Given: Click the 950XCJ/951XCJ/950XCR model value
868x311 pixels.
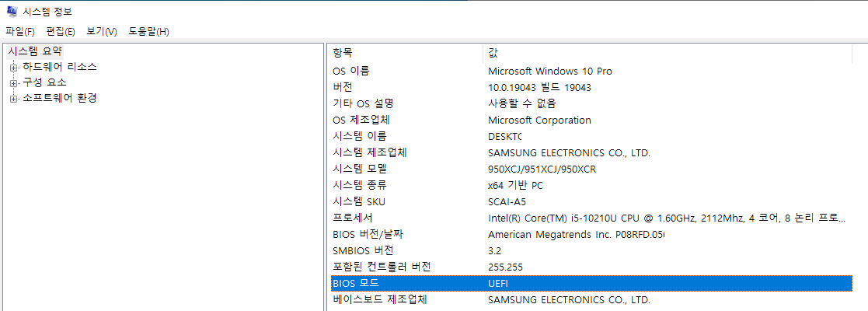Looking at the screenshot, I should click(542, 169).
